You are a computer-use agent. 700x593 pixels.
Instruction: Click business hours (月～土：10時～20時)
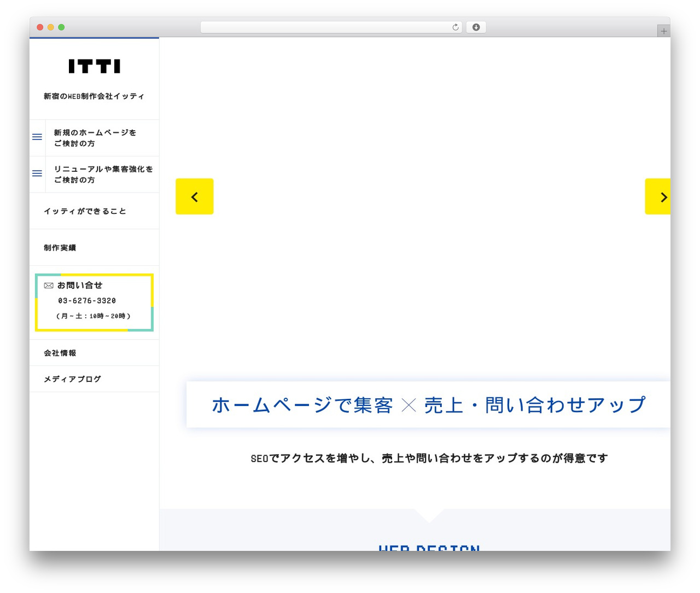point(94,316)
